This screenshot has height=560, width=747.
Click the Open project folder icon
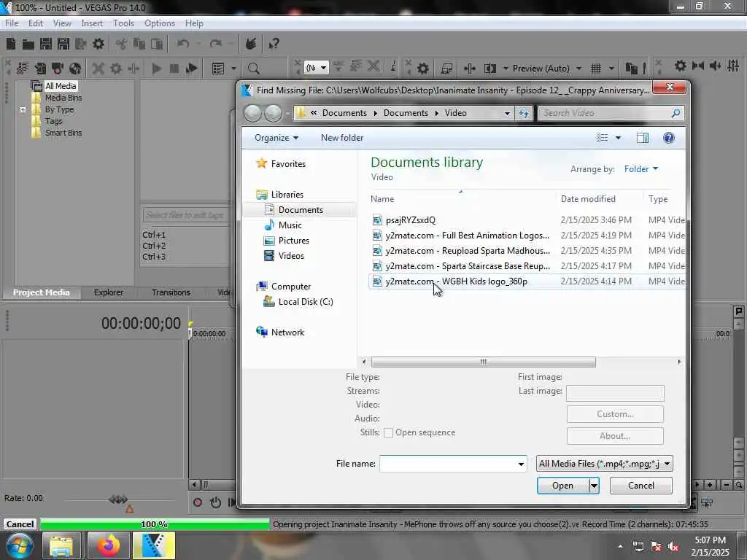coord(28,44)
